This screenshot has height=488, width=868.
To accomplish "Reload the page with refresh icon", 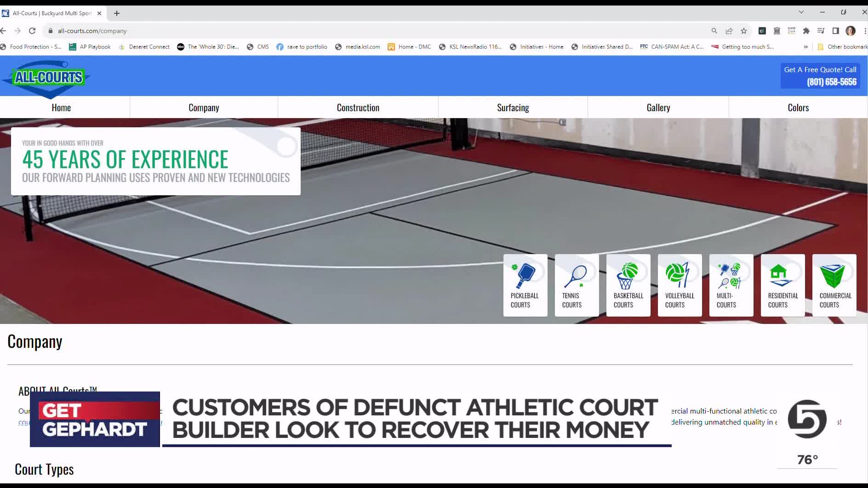I will click(x=32, y=31).
